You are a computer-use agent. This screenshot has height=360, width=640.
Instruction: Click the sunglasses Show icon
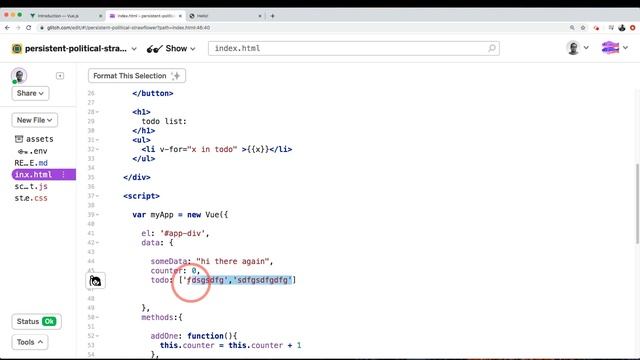click(x=155, y=49)
